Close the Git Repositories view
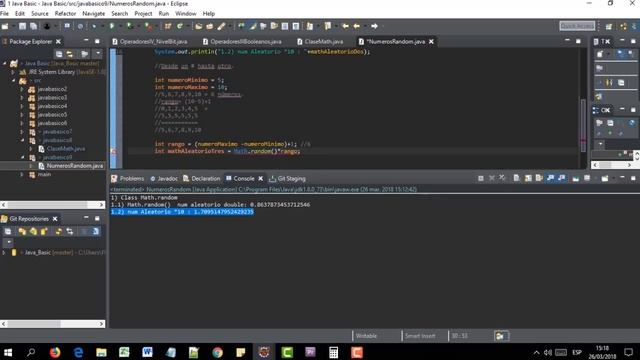 click(x=55, y=219)
